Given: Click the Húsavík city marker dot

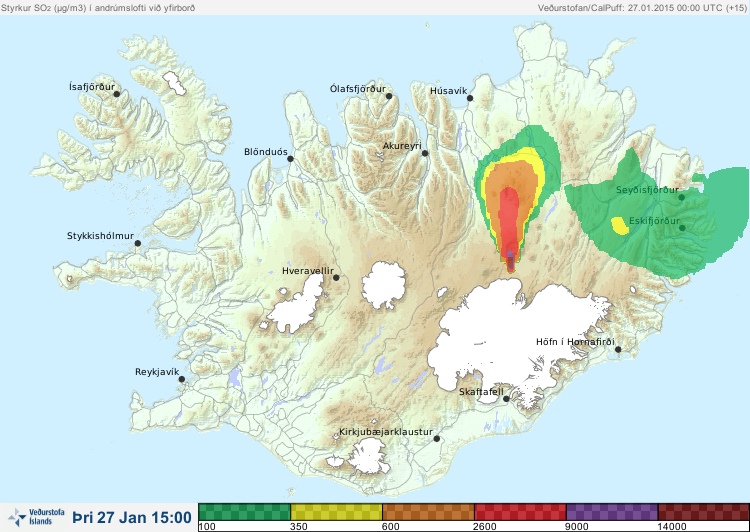Looking at the screenshot, I should (470, 98).
